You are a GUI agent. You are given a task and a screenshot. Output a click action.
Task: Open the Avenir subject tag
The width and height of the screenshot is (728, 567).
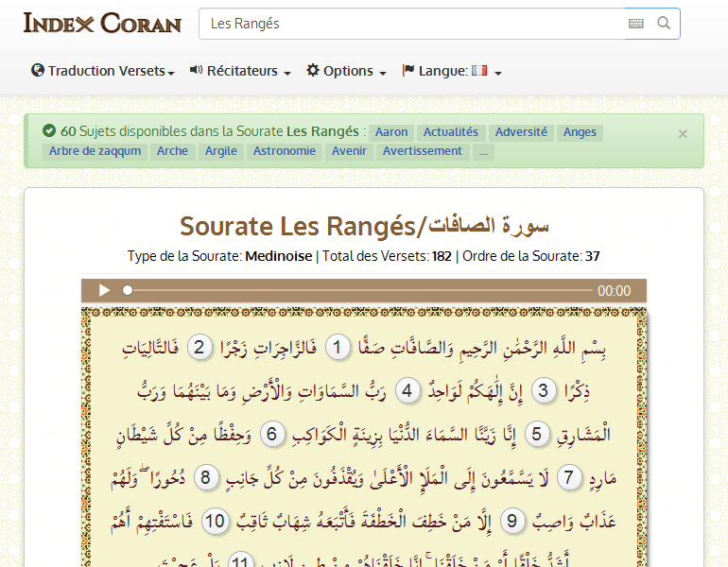point(349,151)
